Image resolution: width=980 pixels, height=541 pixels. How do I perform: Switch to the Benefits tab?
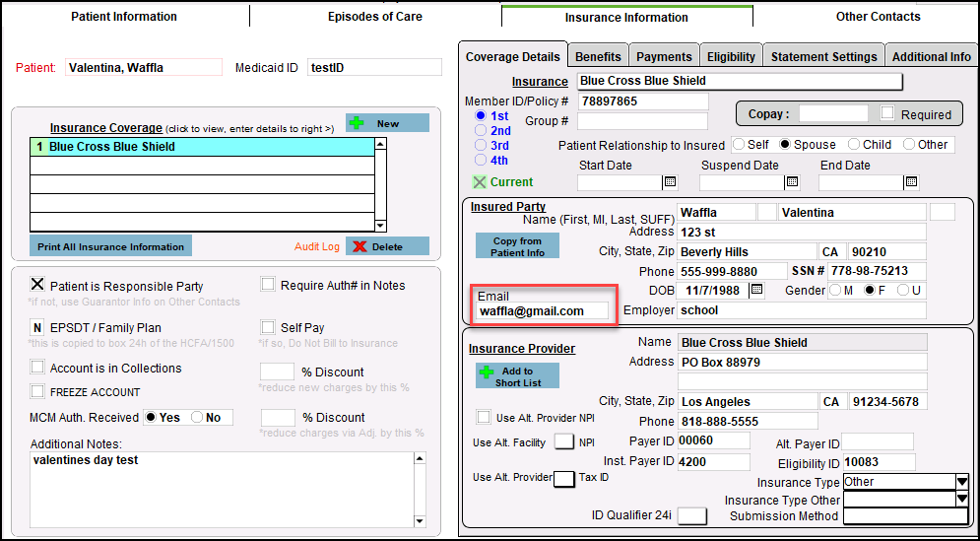(x=598, y=57)
